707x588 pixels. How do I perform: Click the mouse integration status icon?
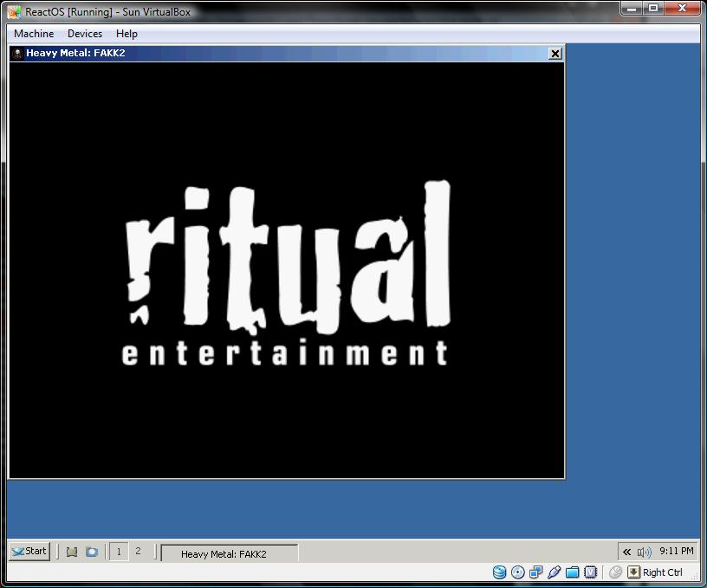616,572
